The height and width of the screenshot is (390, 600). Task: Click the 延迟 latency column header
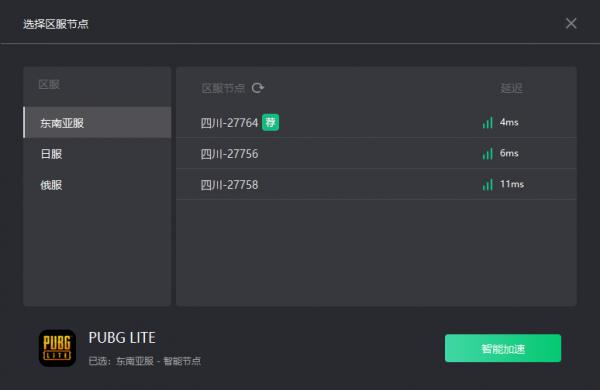(511, 88)
